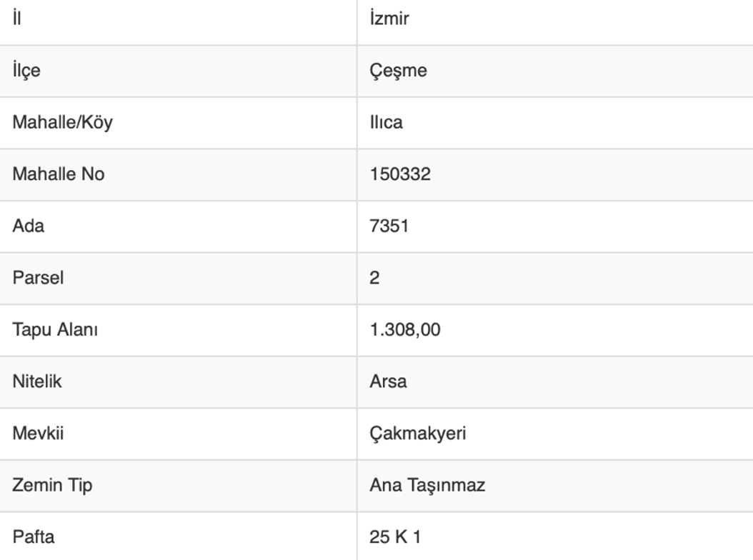753x560 pixels.
Task: Click the İl label cell
Action: (17, 19)
